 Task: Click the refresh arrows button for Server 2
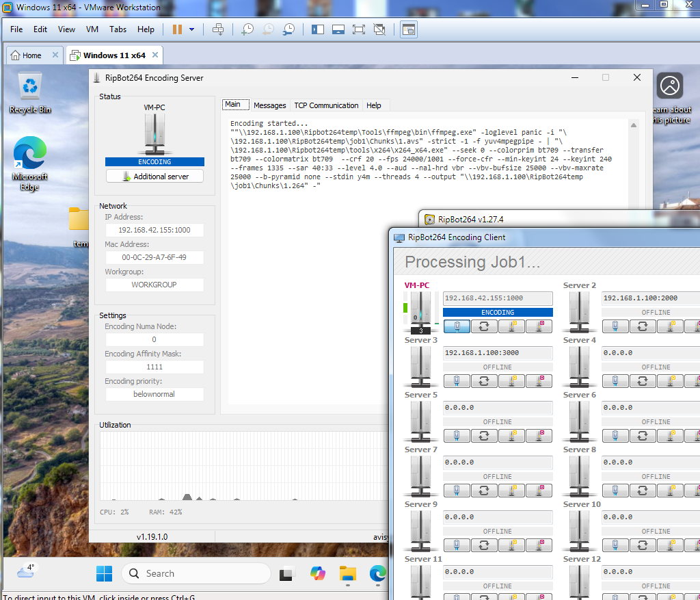coord(643,326)
